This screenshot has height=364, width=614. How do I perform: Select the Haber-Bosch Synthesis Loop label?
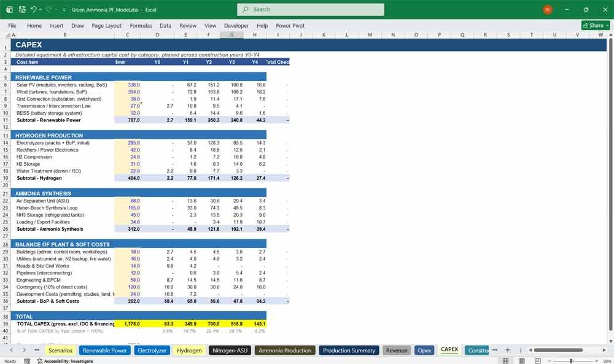[47, 208]
